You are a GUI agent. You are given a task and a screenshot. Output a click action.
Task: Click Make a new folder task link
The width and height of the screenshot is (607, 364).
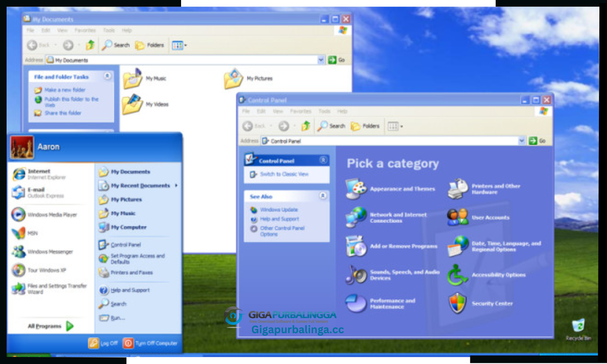(x=65, y=90)
